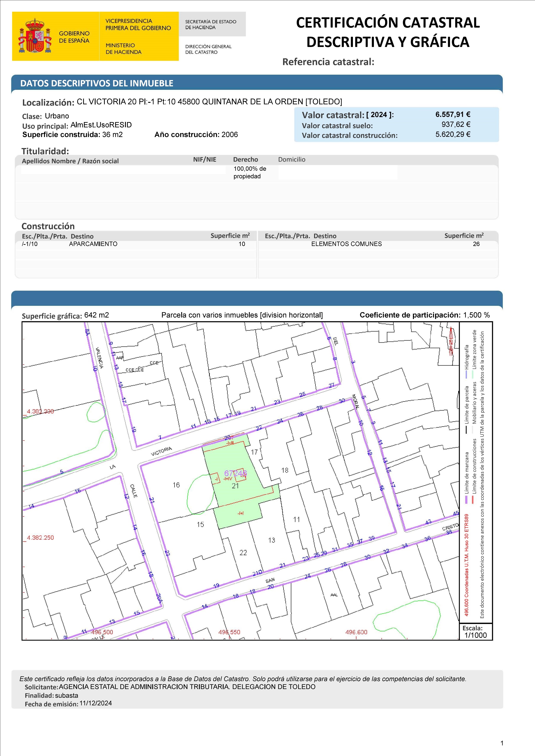Click the DATOS DESCRIPTIVOS DEL INMUEBLE header
Viewport: 535px width, 756px height.
point(97,83)
